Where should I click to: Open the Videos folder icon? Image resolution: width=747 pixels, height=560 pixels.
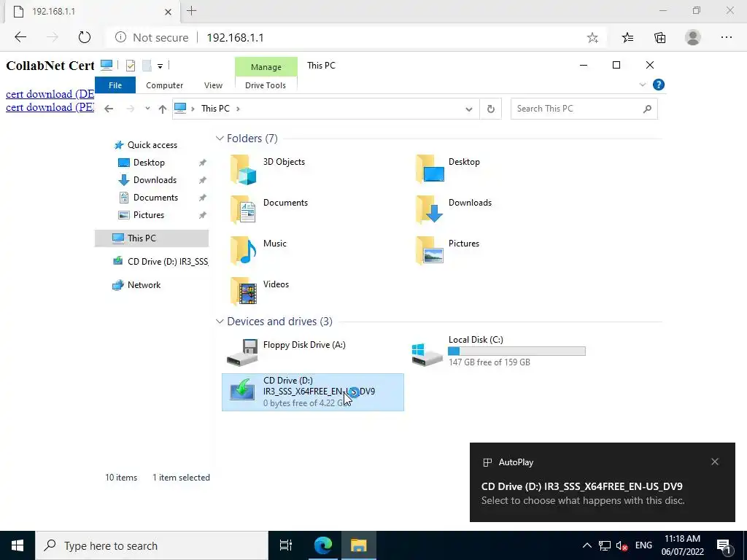(x=244, y=291)
